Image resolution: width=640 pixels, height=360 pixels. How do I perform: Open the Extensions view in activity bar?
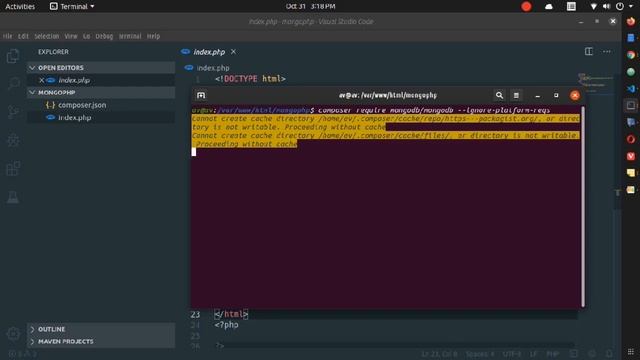point(13,169)
